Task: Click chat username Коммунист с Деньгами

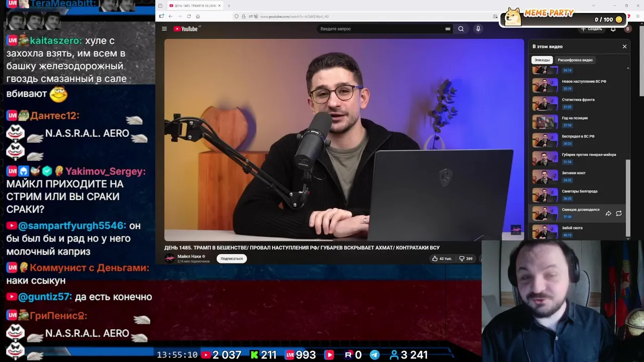Action: pos(89,268)
